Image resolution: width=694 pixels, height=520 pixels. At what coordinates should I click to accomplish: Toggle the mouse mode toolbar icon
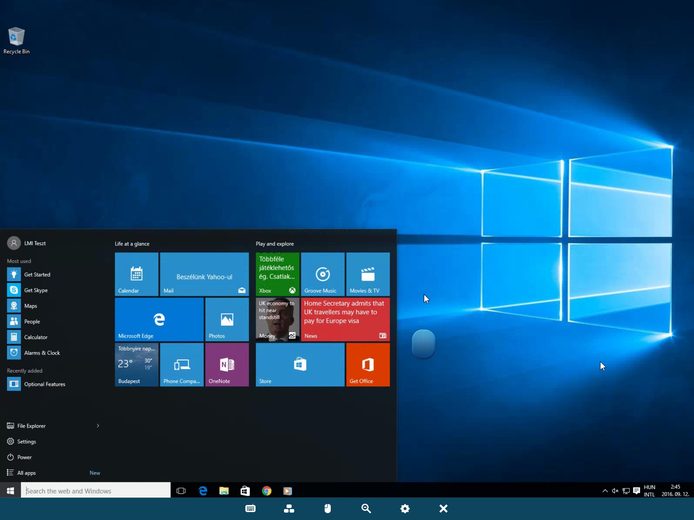(328, 508)
